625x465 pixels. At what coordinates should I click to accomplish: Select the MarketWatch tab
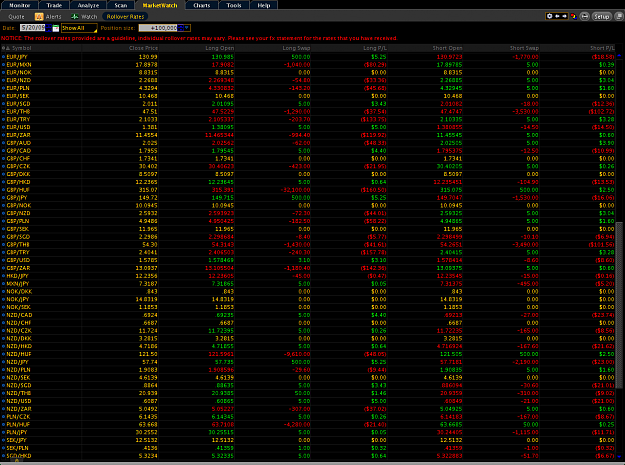click(x=160, y=5)
